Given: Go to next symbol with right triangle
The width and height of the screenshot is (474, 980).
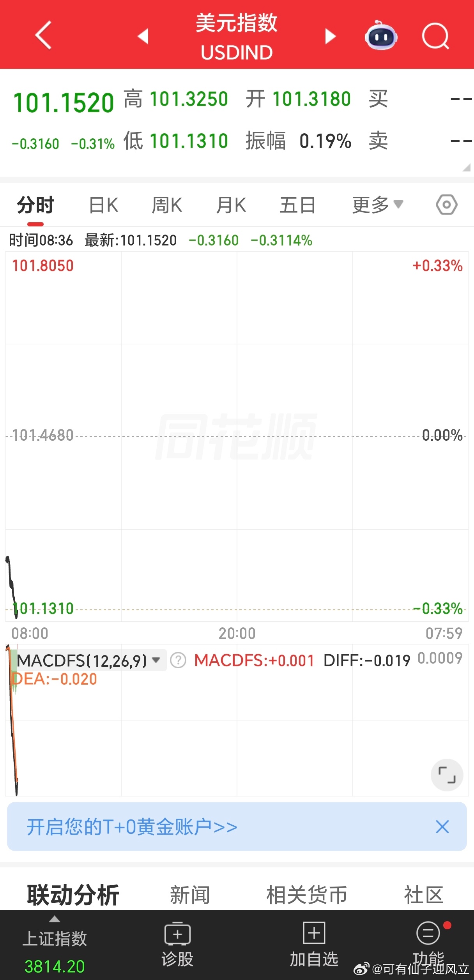Looking at the screenshot, I should point(331,36).
